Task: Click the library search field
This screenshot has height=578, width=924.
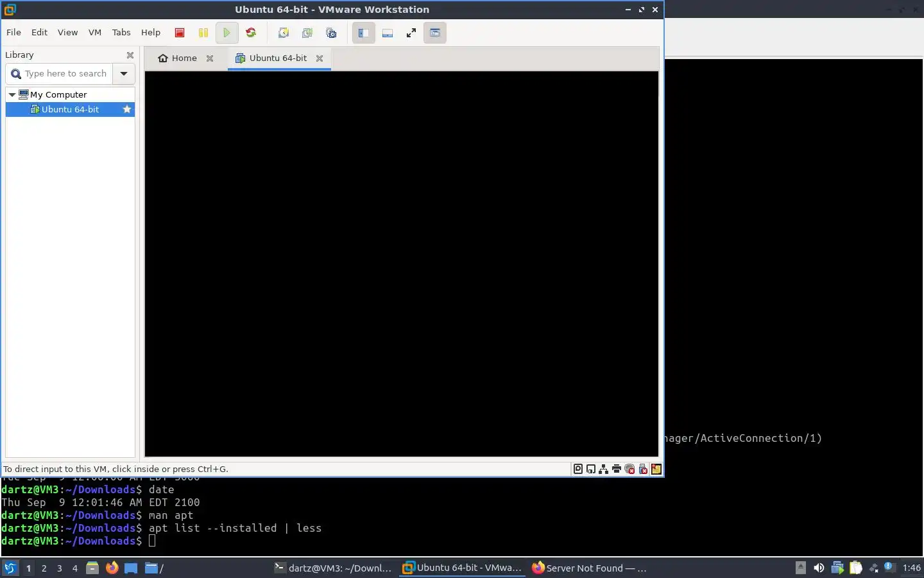Action: (60, 74)
